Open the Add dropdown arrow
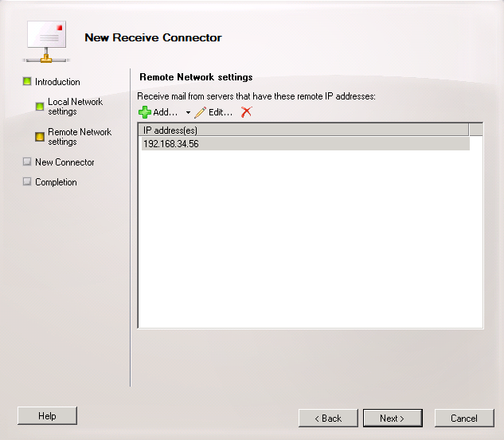This screenshot has height=440, width=504. [188, 112]
